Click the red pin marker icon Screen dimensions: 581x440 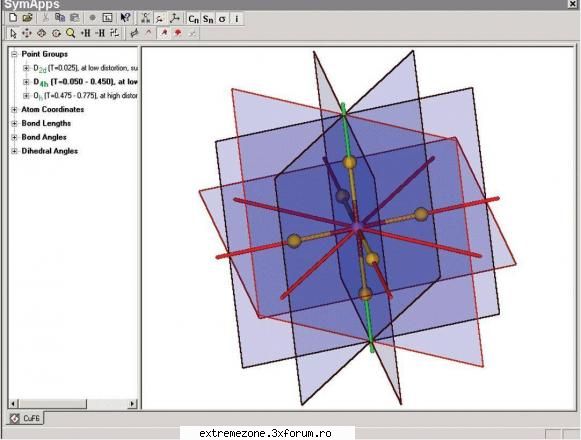coord(178,33)
